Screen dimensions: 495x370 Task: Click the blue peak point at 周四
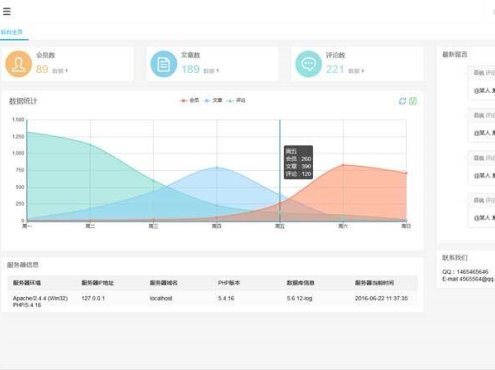[217, 167]
